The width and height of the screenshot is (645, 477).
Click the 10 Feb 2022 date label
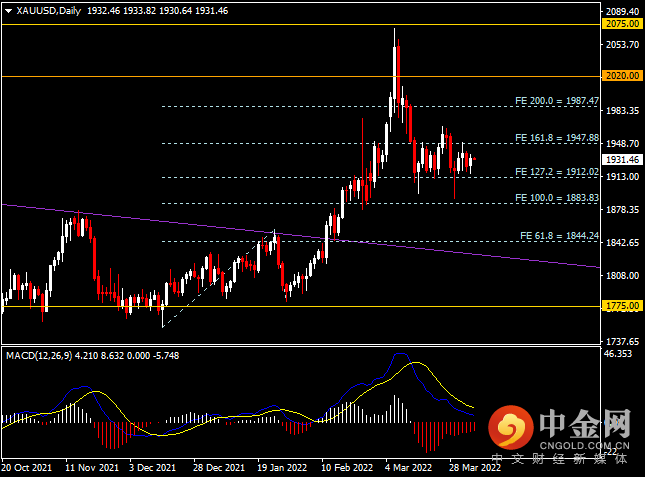pyautogui.click(x=347, y=468)
